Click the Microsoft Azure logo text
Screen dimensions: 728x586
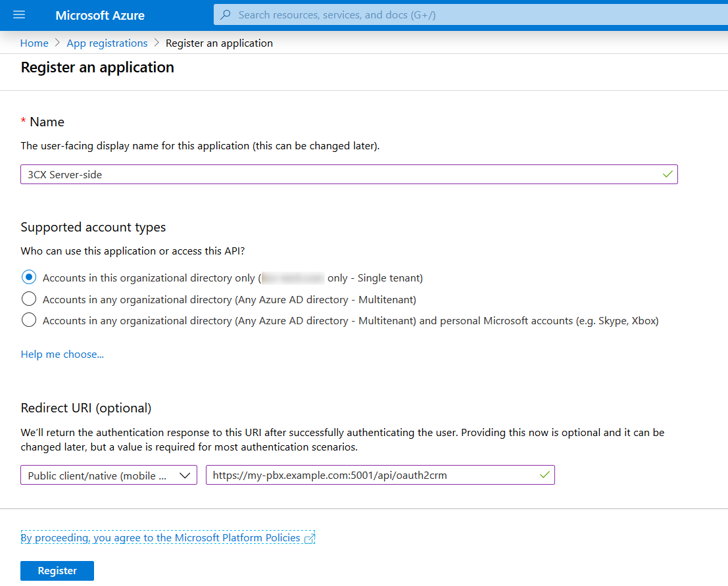(x=100, y=15)
